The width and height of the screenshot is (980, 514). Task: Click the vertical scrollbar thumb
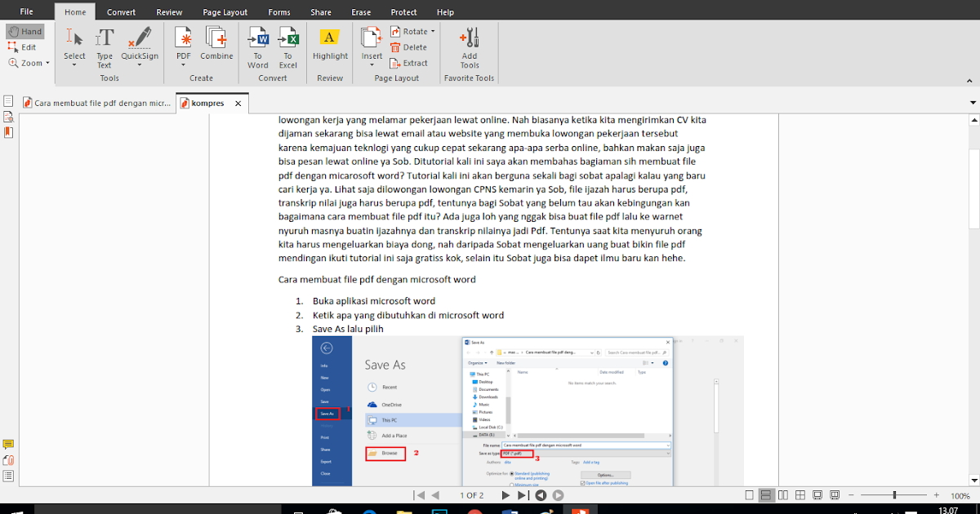(973, 189)
